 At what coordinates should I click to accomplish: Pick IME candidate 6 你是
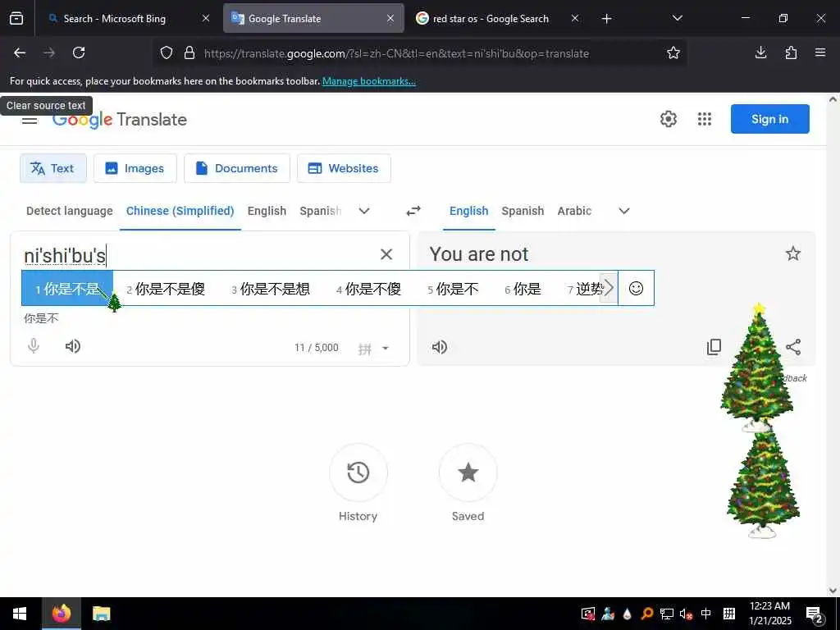click(x=523, y=290)
